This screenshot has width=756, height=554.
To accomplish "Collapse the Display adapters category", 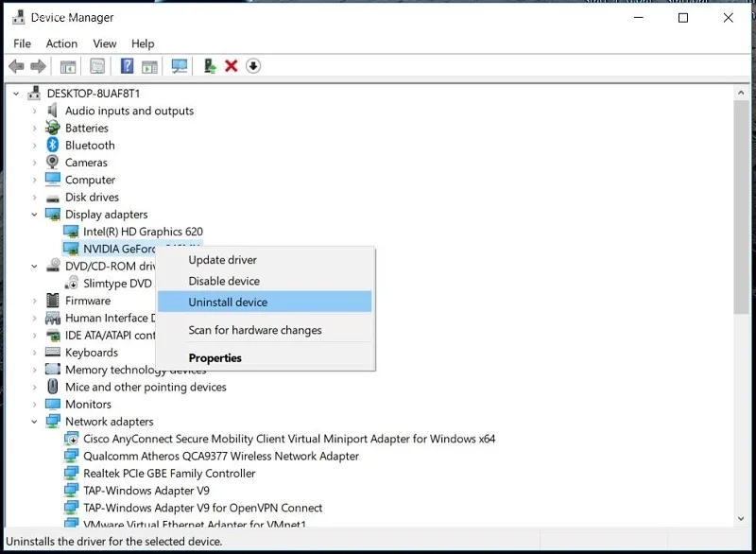I will (x=34, y=215).
